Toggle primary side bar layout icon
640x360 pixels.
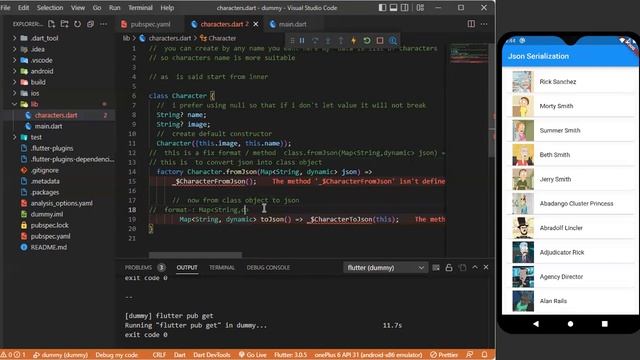tap(382, 7)
